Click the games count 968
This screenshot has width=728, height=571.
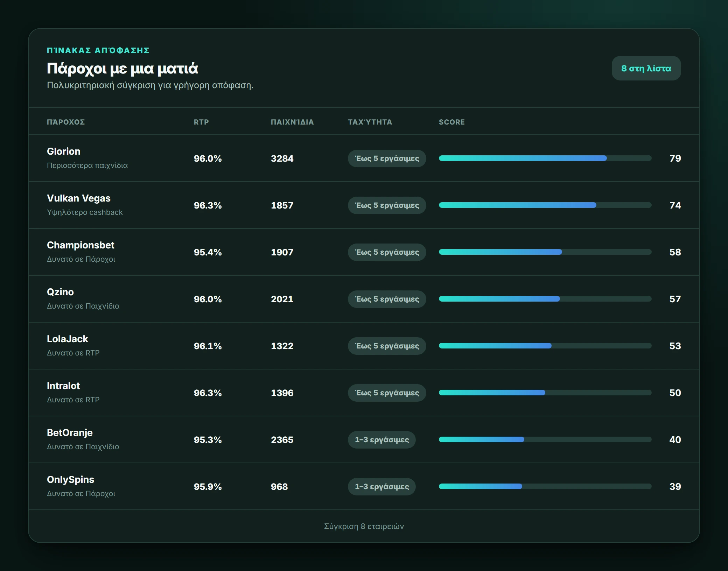coord(279,487)
